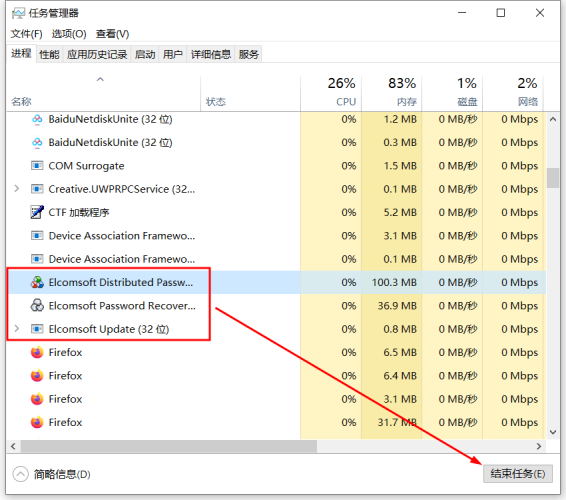The width and height of the screenshot is (566, 500).
Task: Select the COM Surrogate process icon
Action: click(37, 165)
